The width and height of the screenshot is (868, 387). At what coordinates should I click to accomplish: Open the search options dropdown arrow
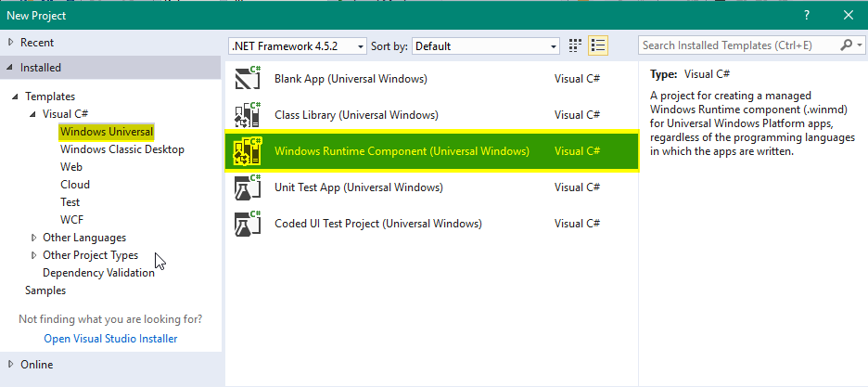point(859,46)
